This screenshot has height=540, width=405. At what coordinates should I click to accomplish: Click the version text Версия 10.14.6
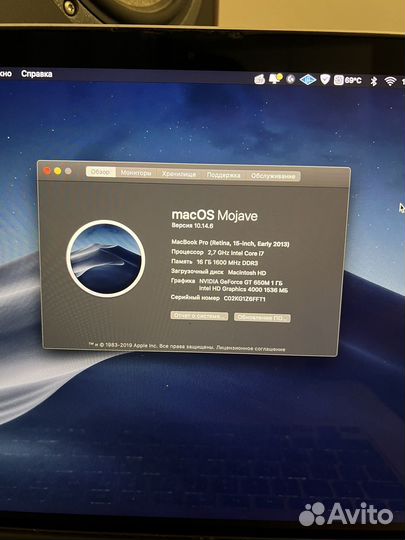coord(192,226)
